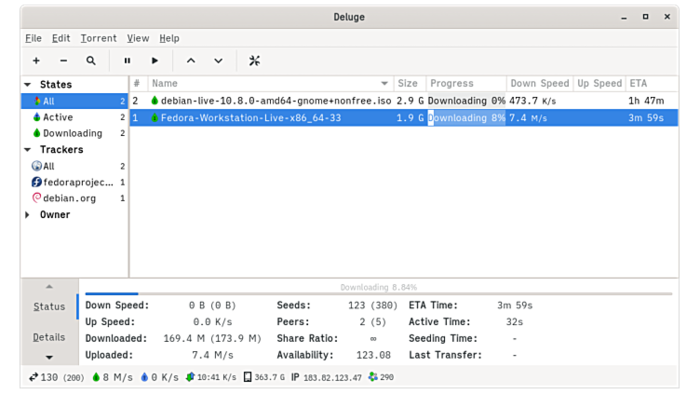Viewport: 700px width, 394px height.
Task: Move torrent down in queue
Action: (218, 61)
